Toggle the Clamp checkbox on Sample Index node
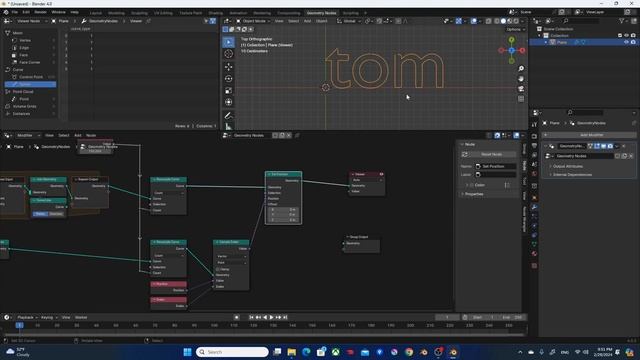 click(x=218, y=269)
